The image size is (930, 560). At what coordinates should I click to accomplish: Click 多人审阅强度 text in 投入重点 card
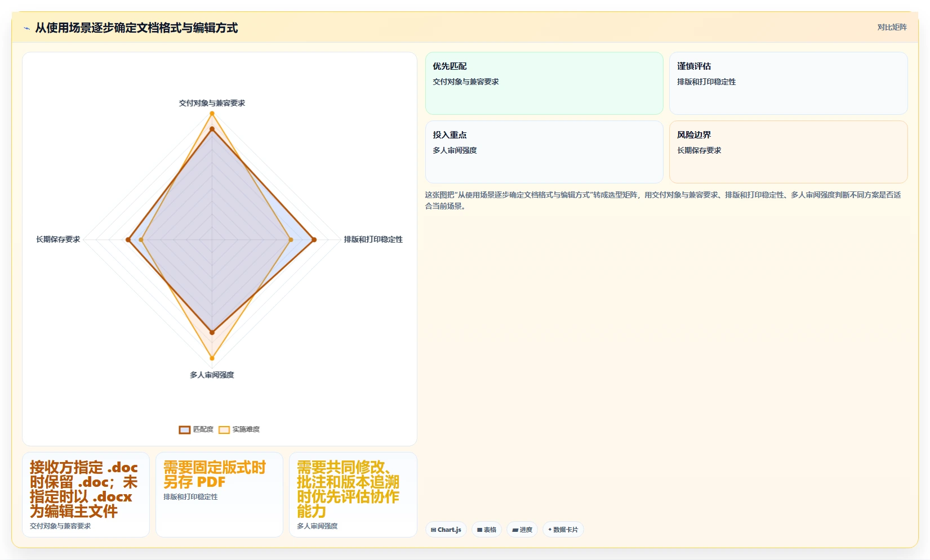point(455,150)
